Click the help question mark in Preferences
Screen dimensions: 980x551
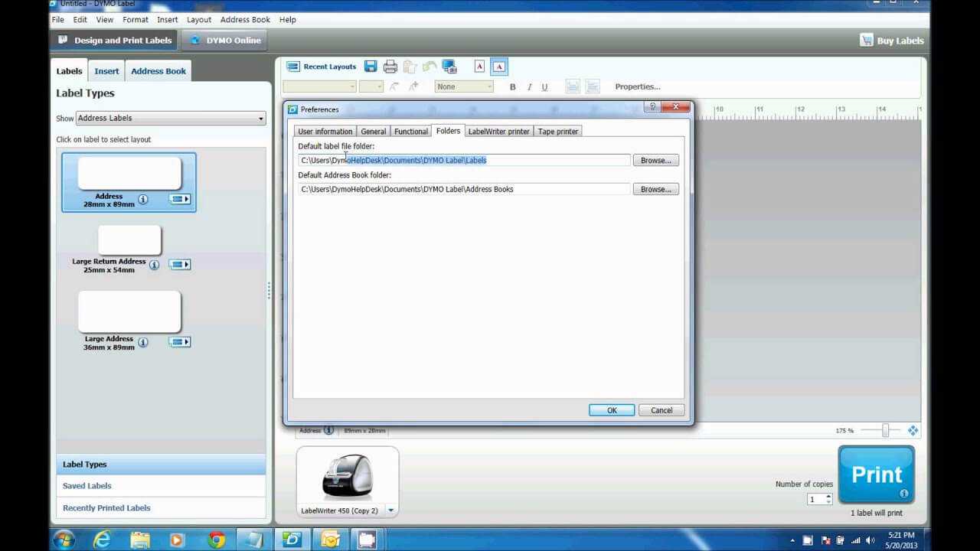[x=652, y=107]
